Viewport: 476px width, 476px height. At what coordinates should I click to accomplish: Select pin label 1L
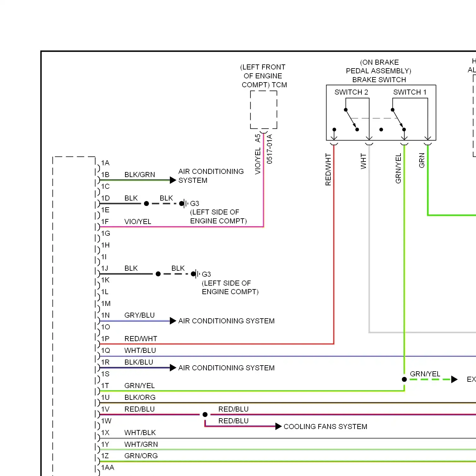[105, 292]
